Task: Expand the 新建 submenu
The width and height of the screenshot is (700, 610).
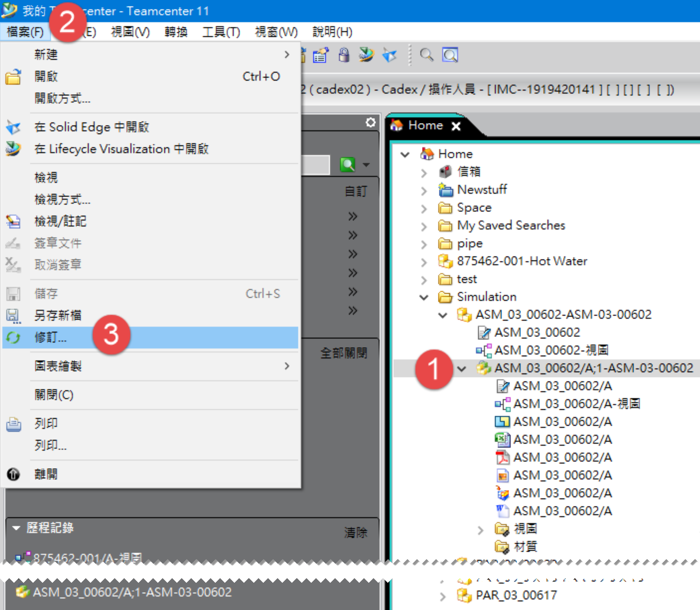Action: coord(150,55)
